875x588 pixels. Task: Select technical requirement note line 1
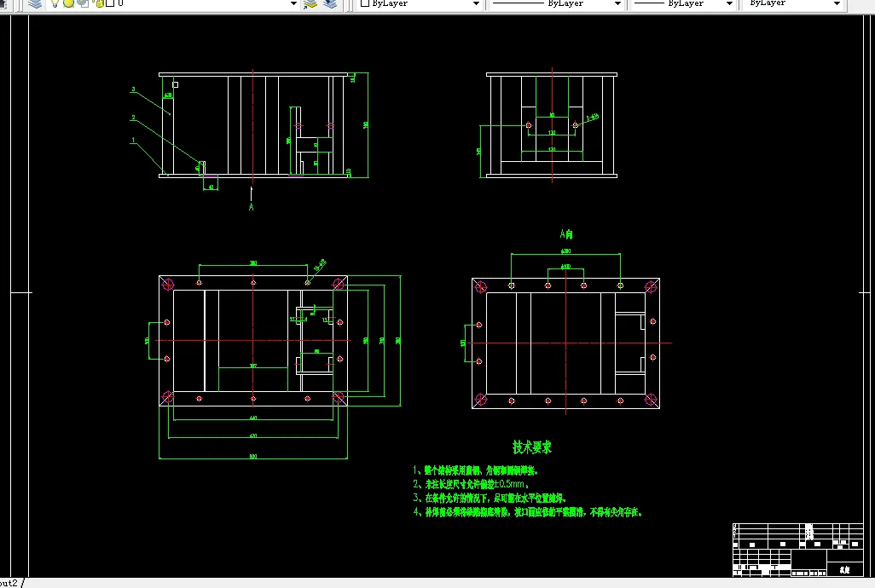point(475,470)
